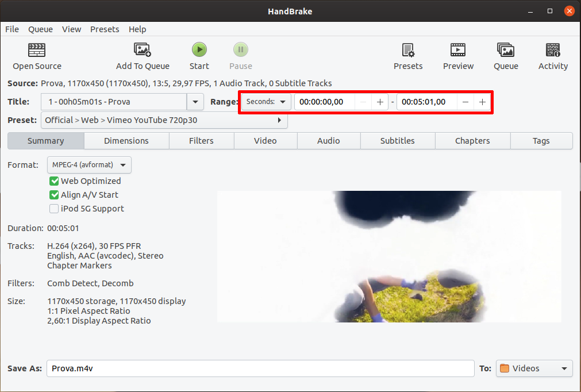Click the Open Source clapperboard icon

pyautogui.click(x=37, y=51)
